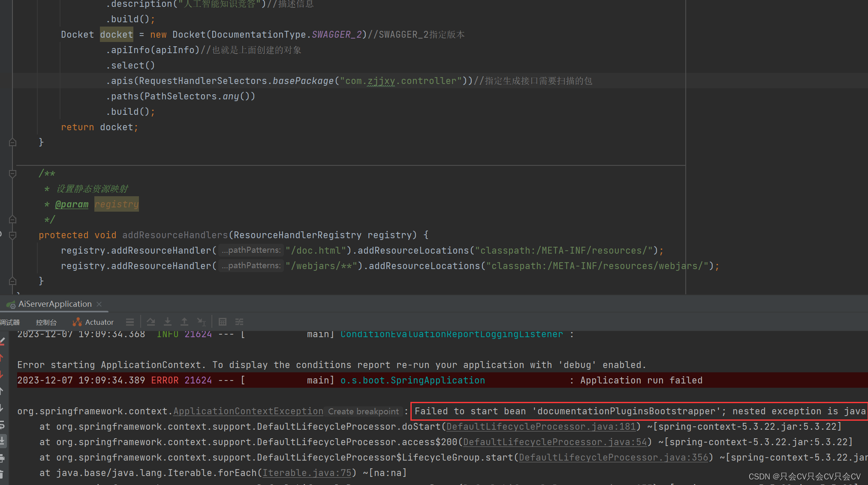Open DefaultLifecycleProcessor.java:181 stack trace link
Image resolution: width=868 pixels, height=485 pixels.
pos(541,427)
